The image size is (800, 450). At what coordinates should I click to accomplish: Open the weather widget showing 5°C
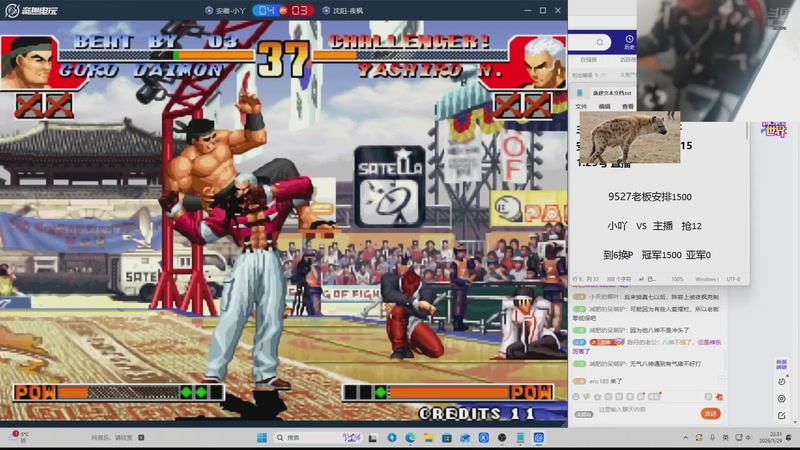pos(18,437)
